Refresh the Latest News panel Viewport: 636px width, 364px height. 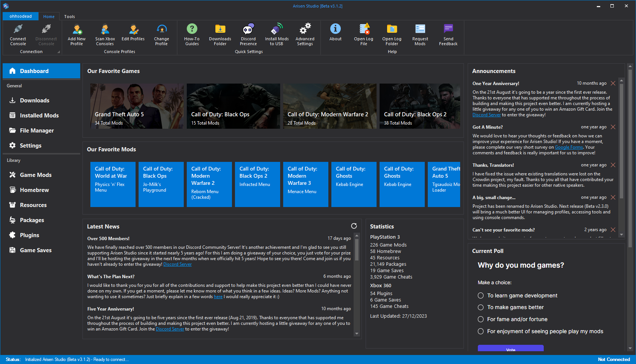click(x=354, y=226)
